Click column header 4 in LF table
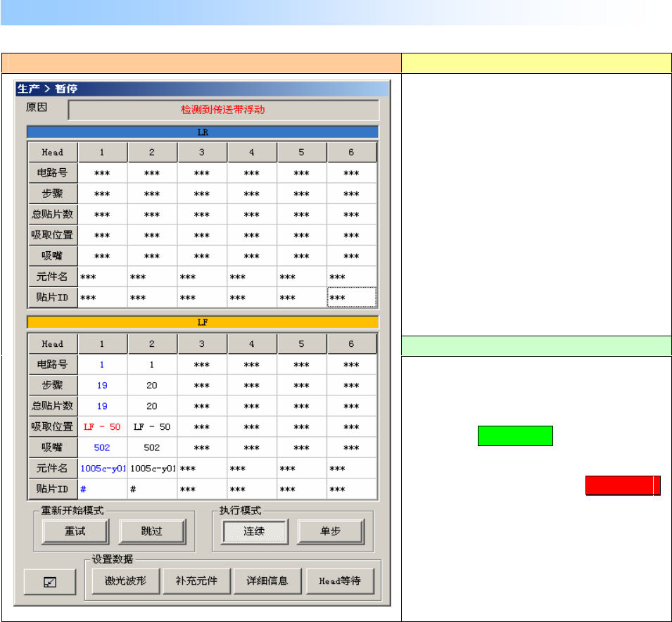 (252, 344)
